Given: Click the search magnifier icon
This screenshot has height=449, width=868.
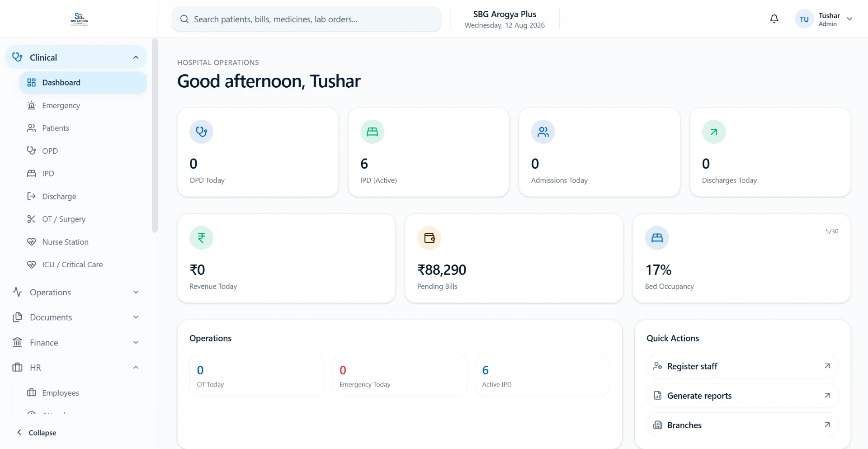Looking at the screenshot, I should tap(184, 19).
